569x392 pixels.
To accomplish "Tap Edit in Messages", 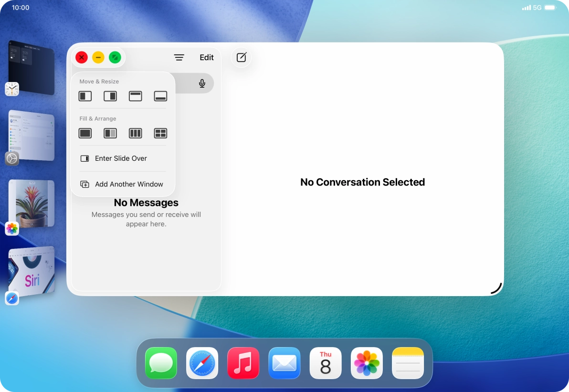I will [207, 57].
